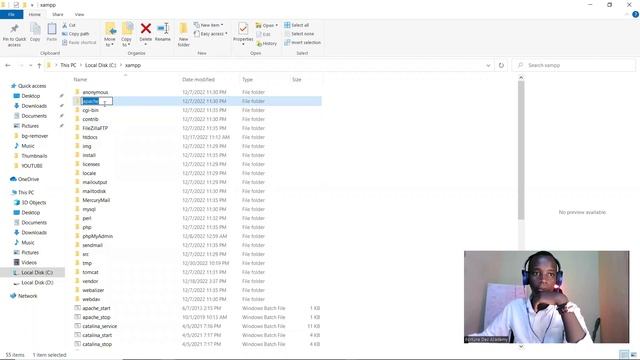Create a New folder from ribbon
Image resolution: width=640 pixels, height=360 pixels.
(184, 34)
